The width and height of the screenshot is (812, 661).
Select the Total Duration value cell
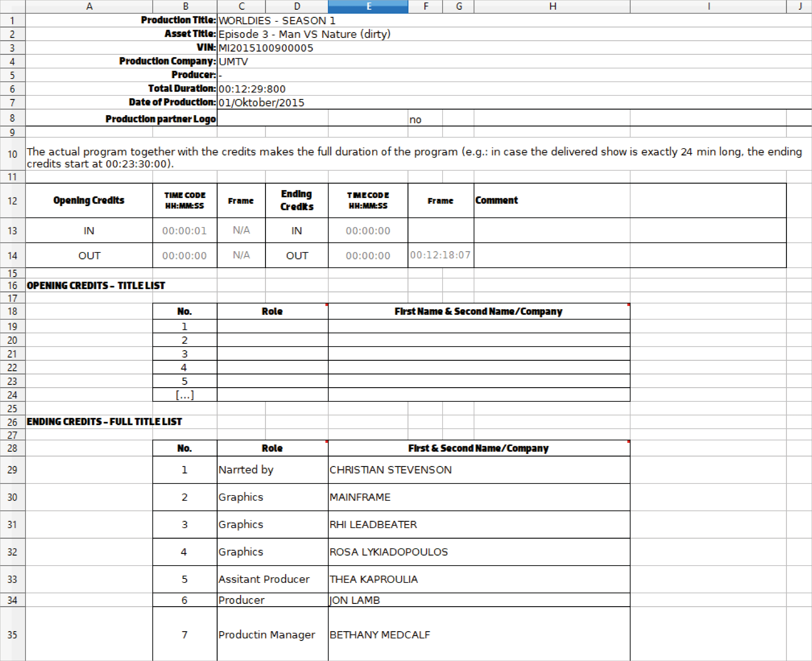pos(252,89)
